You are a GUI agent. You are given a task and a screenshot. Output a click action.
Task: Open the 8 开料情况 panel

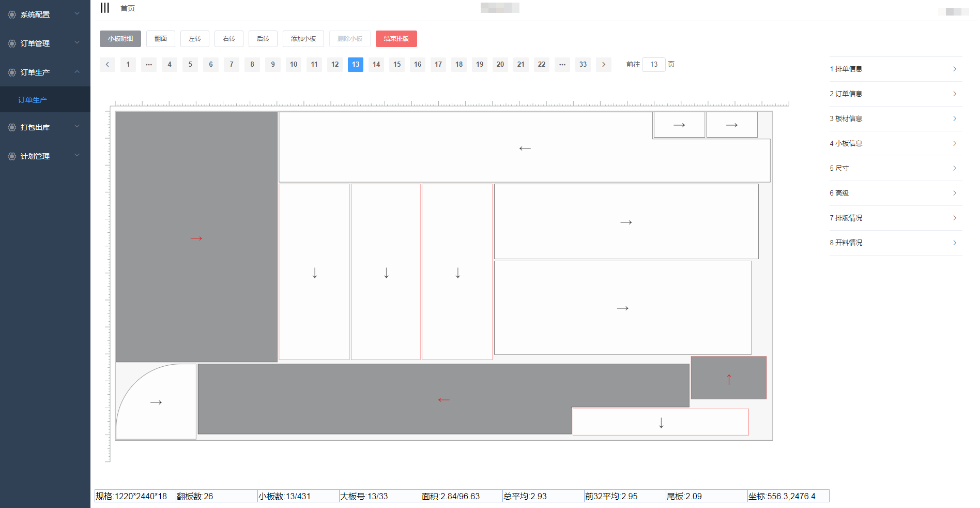click(895, 243)
